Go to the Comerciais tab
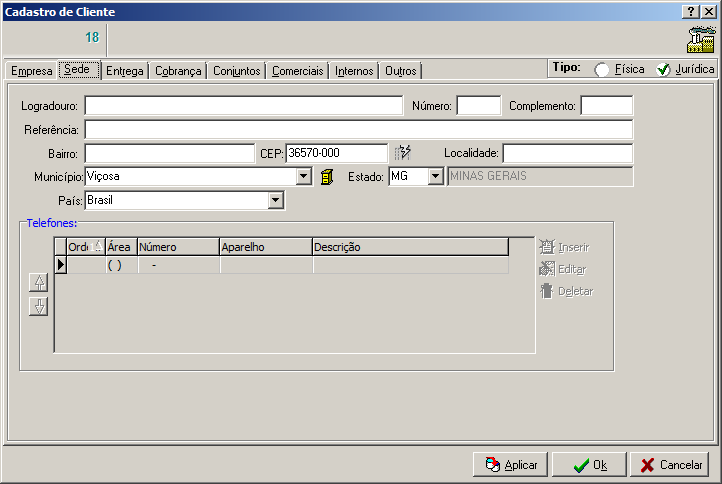Screen dimensions: 722x484 coord(298,71)
